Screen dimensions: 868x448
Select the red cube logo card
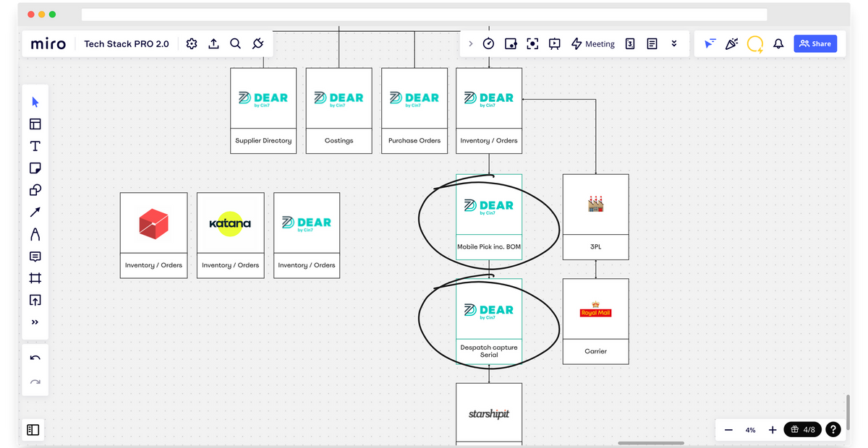[153, 235]
